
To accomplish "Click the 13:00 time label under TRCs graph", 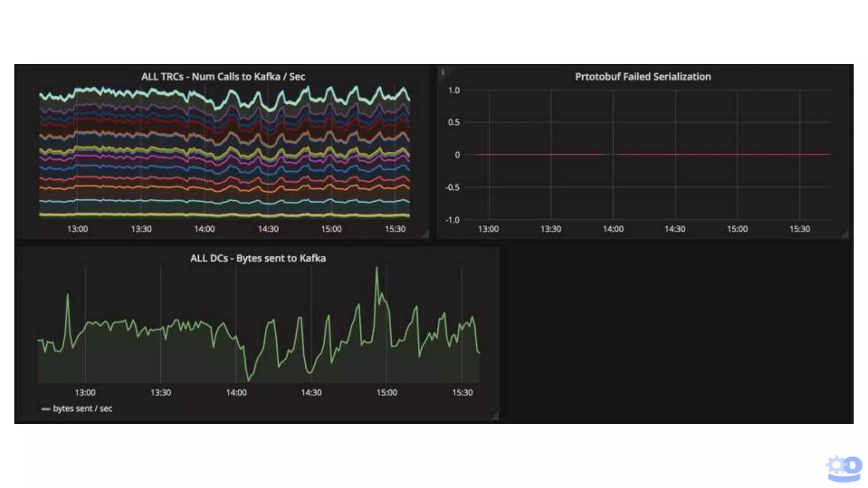I will 77,229.
